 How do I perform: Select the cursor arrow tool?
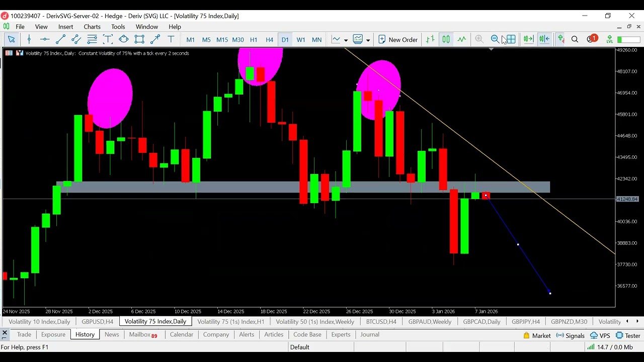pyautogui.click(x=11, y=39)
